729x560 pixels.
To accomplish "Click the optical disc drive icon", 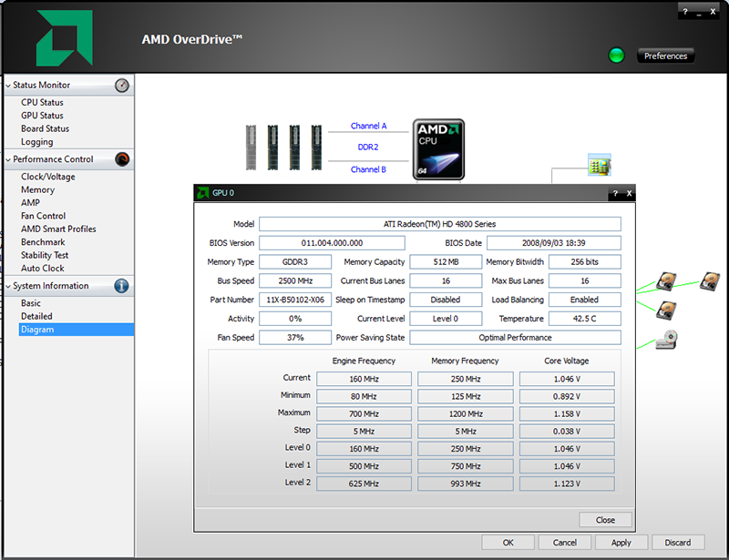I will [666, 341].
